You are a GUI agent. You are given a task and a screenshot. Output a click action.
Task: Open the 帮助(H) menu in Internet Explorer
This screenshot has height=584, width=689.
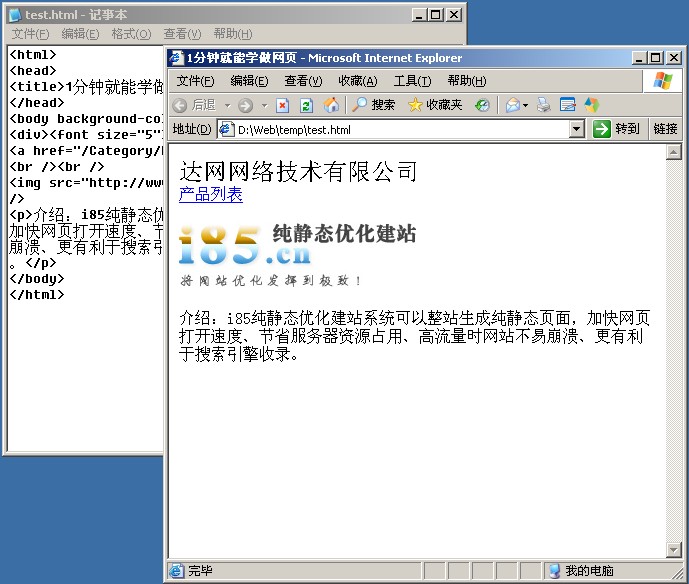pyautogui.click(x=467, y=81)
